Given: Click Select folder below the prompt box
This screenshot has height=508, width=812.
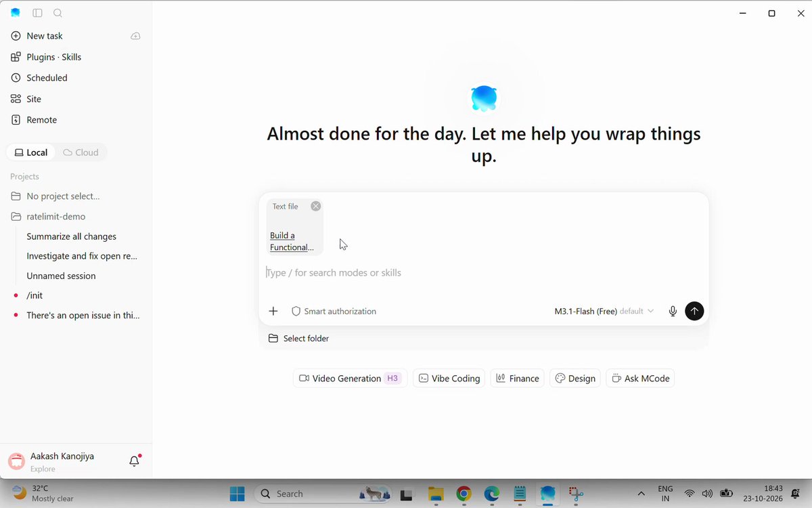Looking at the screenshot, I should click(x=298, y=339).
